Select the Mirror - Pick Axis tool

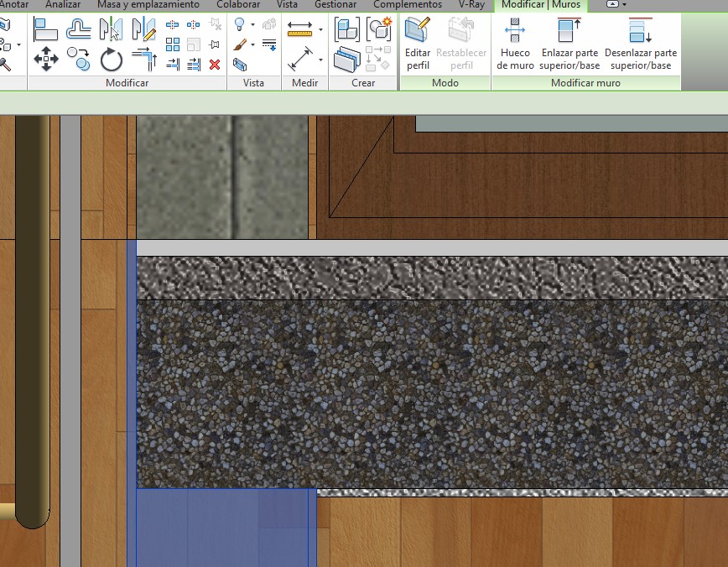(111, 29)
